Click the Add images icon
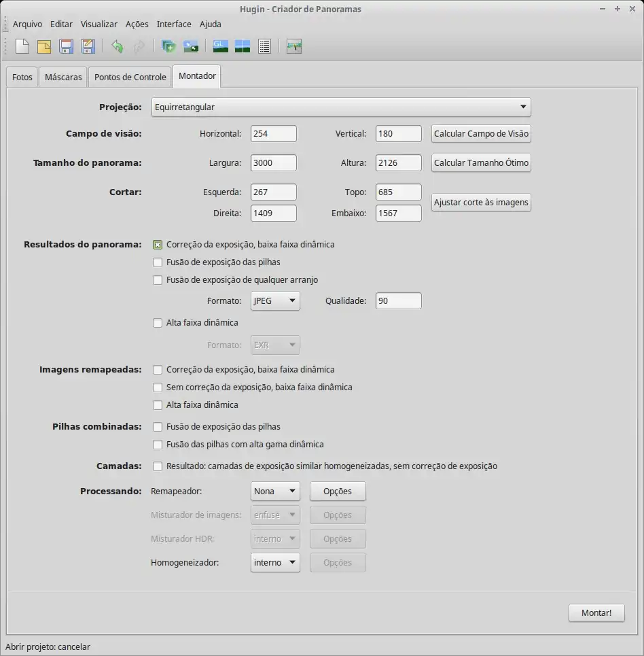Viewport: 644px width, 656px height. (169, 46)
